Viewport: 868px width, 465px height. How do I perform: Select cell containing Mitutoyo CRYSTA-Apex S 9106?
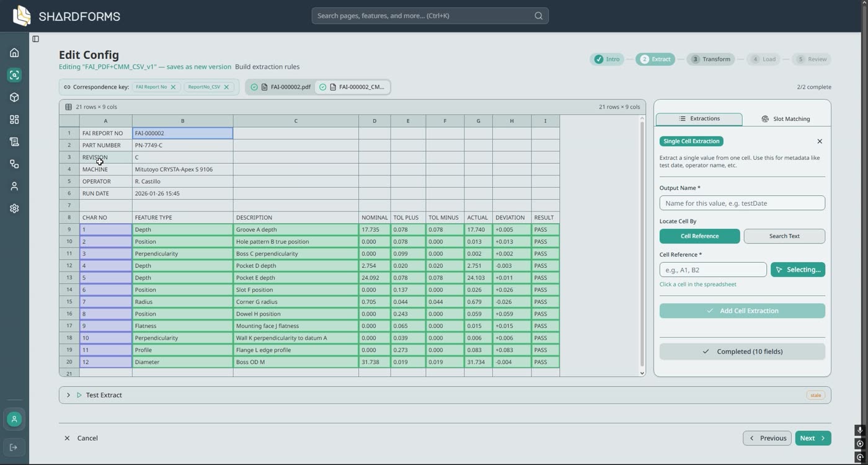coord(182,169)
